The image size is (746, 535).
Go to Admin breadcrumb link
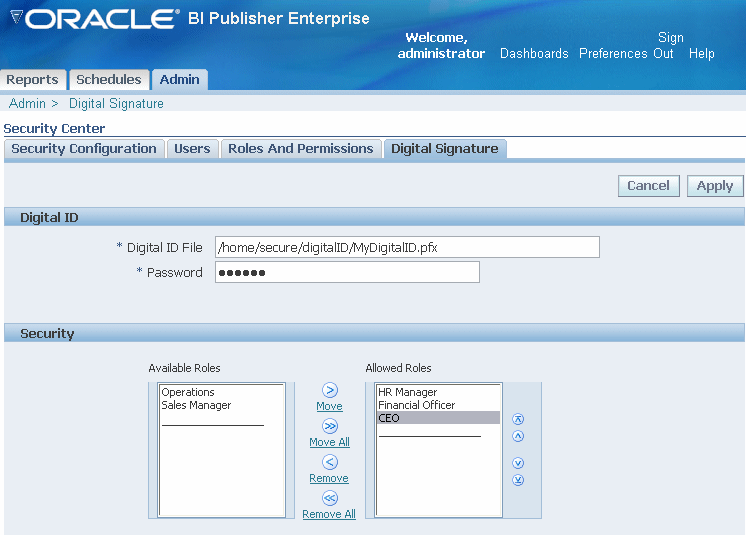coord(28,103)
